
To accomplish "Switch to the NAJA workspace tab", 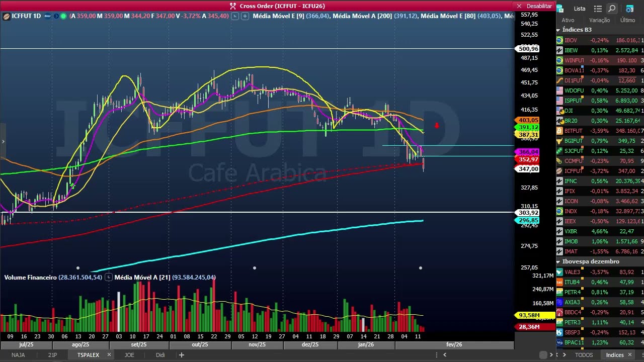I will coord(18,355).
